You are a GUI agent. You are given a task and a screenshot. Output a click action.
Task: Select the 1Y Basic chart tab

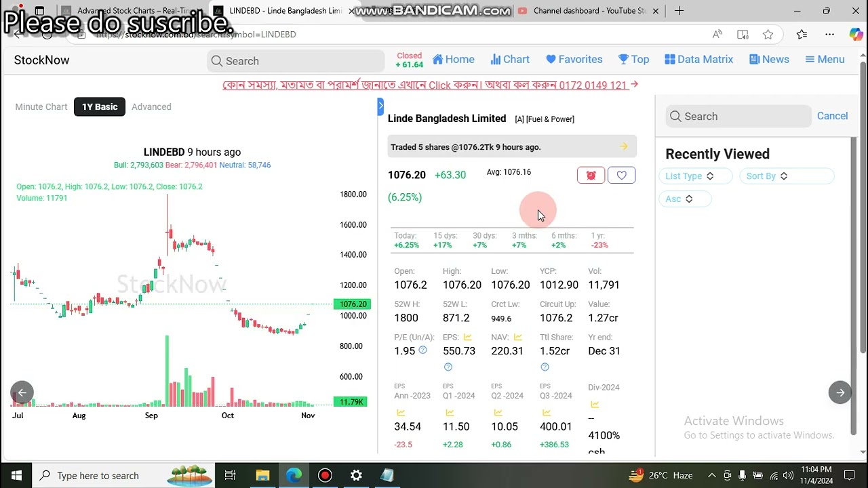click(100, 106)
